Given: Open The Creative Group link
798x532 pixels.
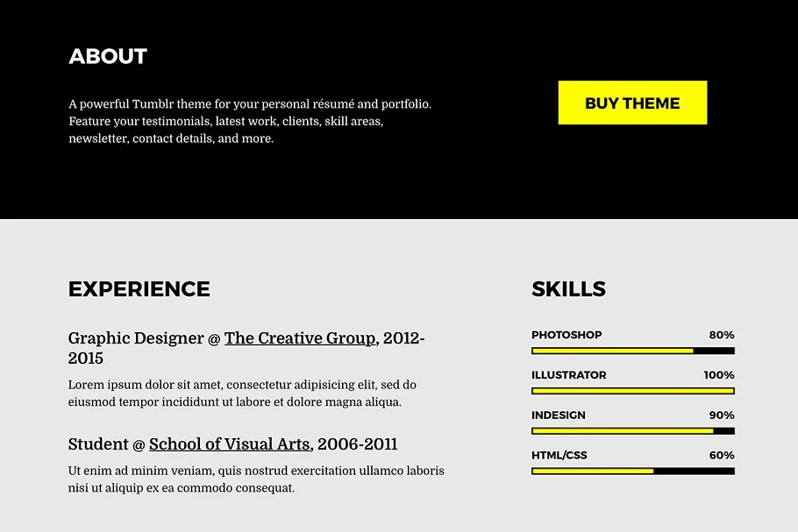Looking at the screenshot, I should [x=300, y=338].
